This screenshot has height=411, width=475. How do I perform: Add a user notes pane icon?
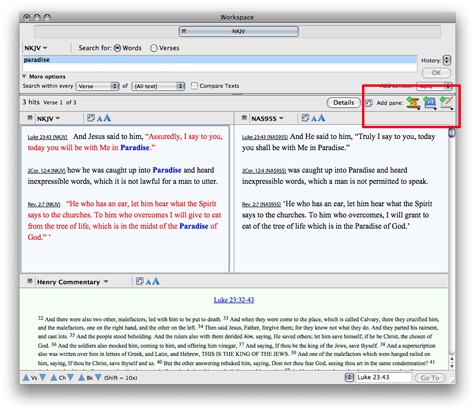coord(446,103)
